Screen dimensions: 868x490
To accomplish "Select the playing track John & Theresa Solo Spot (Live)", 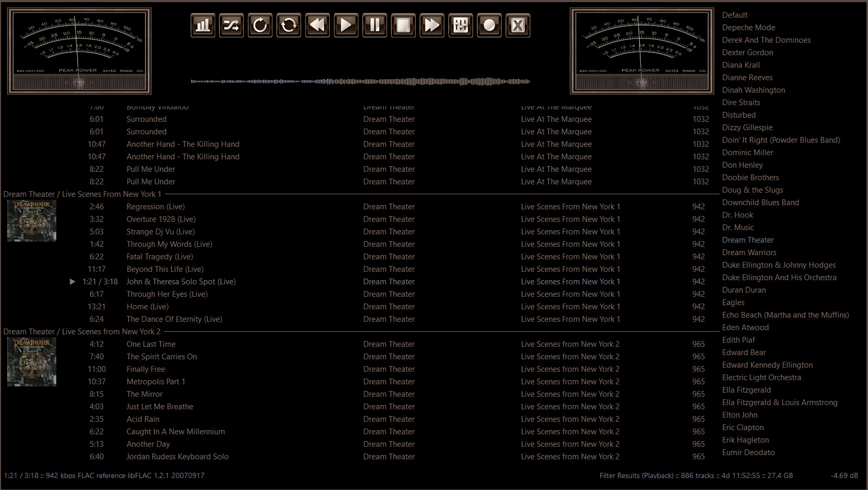I will [x=181, y=282].
